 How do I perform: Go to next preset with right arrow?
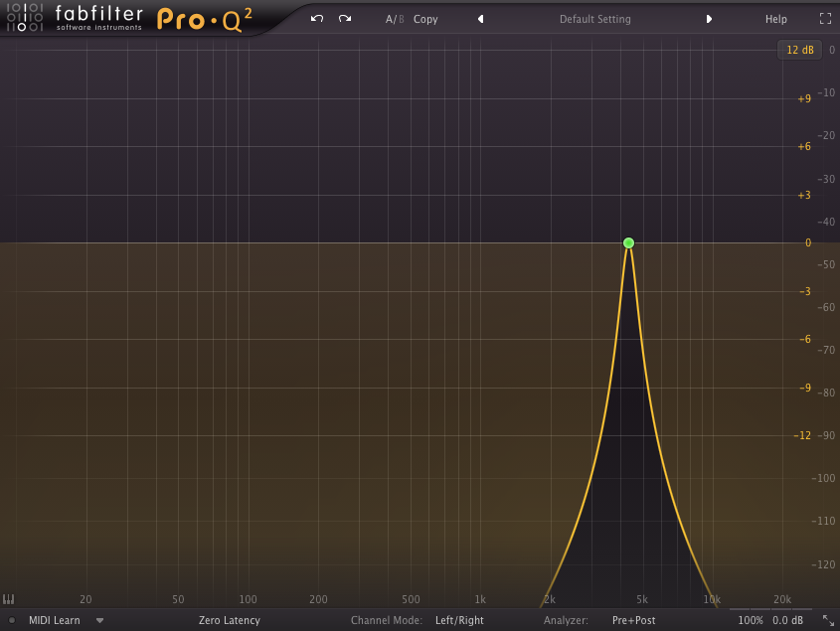pos(709,19)
